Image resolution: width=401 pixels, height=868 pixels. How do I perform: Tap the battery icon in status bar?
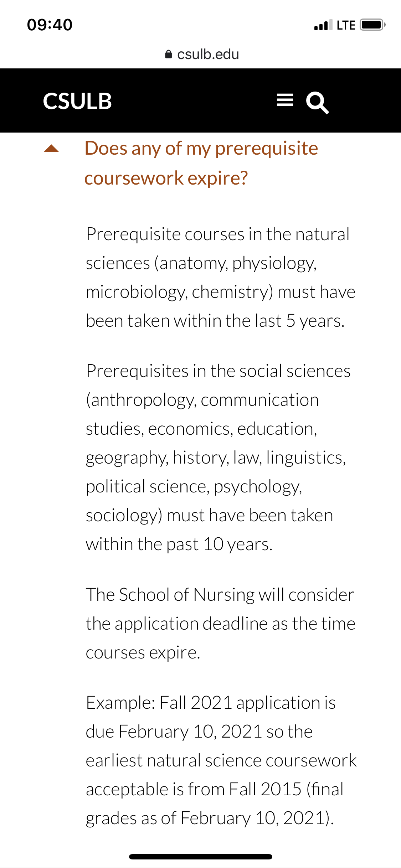pyautogui.click(x=372, y=25)
